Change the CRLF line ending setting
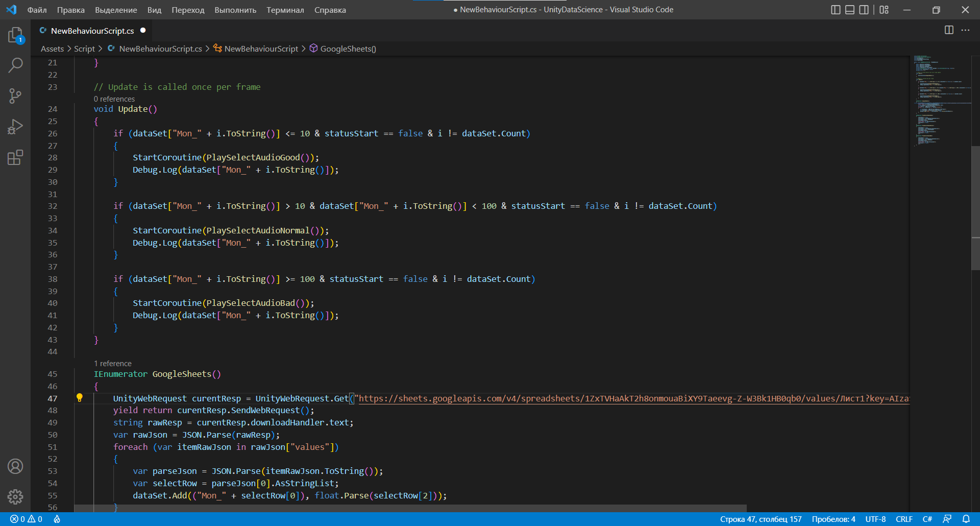The height and width of the screenshot is (526, 980). click(x=904, y=519)
